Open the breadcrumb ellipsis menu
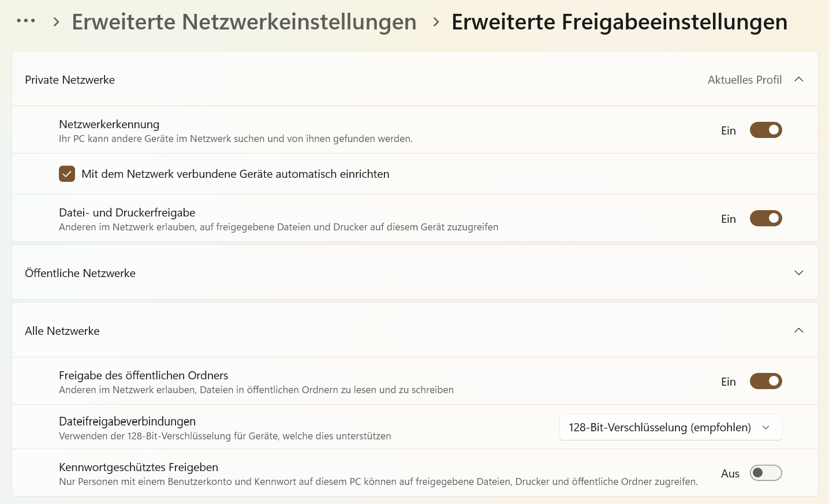This screenshot has height=504, width=829. 26,21
